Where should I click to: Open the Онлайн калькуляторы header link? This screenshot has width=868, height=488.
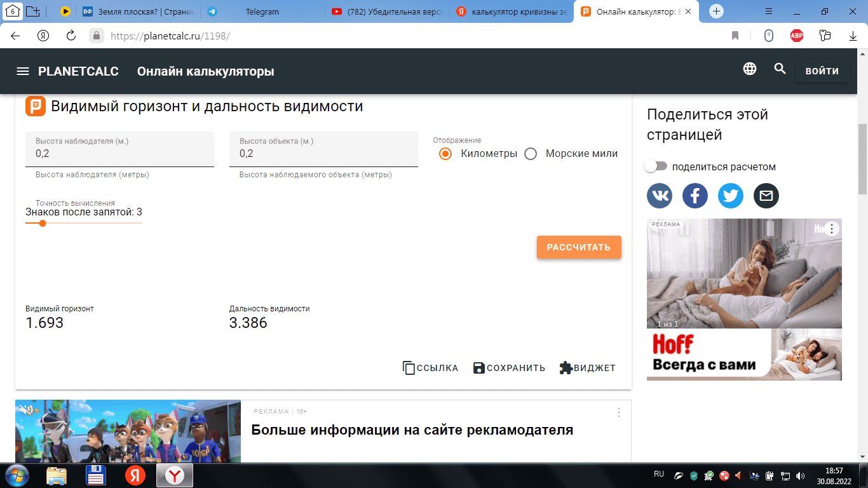pos(206,71)
